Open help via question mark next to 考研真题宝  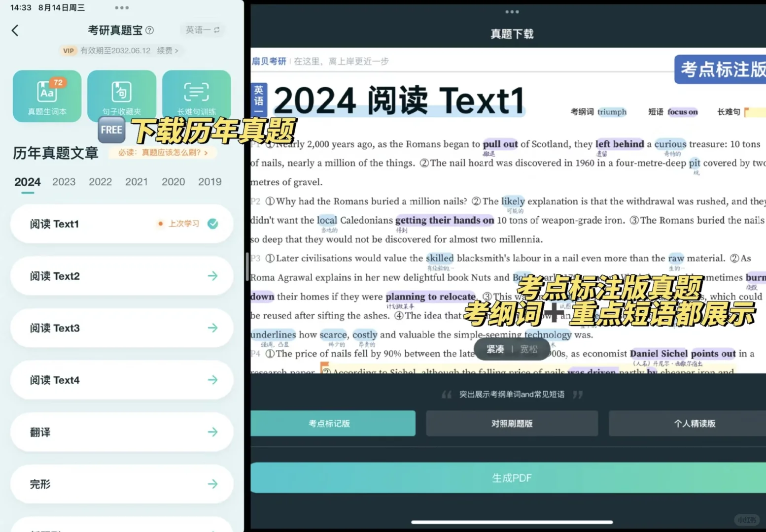click(x=149, y=30)
